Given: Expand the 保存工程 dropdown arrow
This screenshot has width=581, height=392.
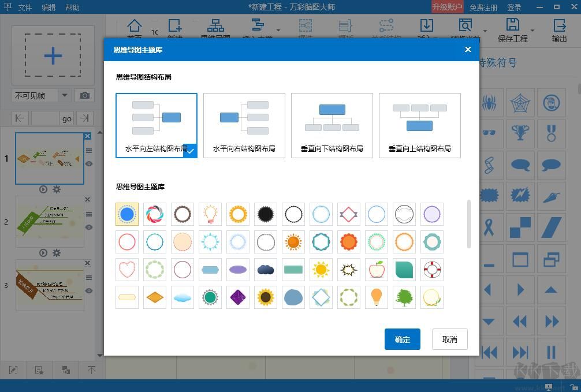Looking at the screenshot, I should (532, 31).
